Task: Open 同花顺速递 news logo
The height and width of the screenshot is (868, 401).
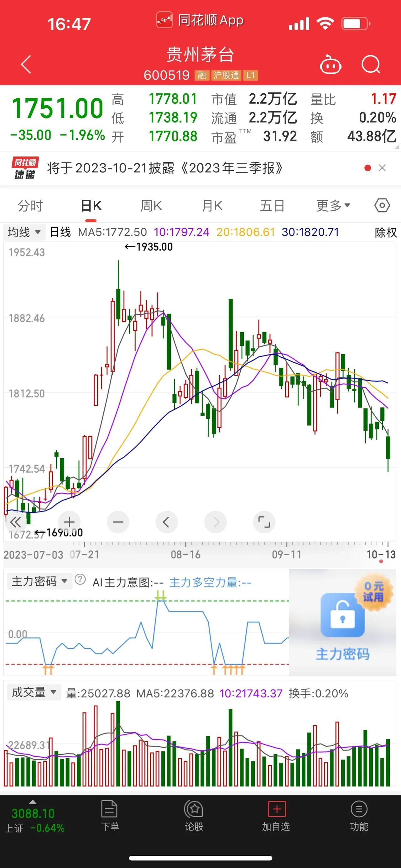Action: [25, 168]
